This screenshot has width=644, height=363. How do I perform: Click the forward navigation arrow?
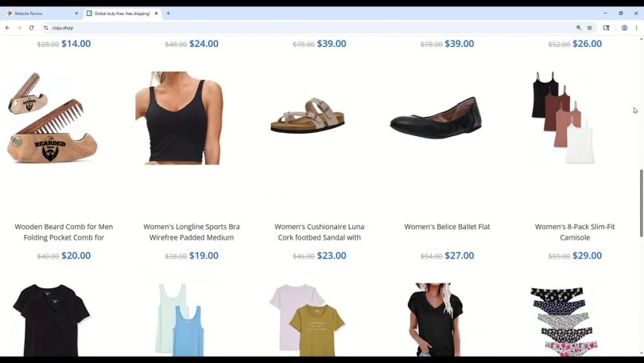tap(19, 28)
